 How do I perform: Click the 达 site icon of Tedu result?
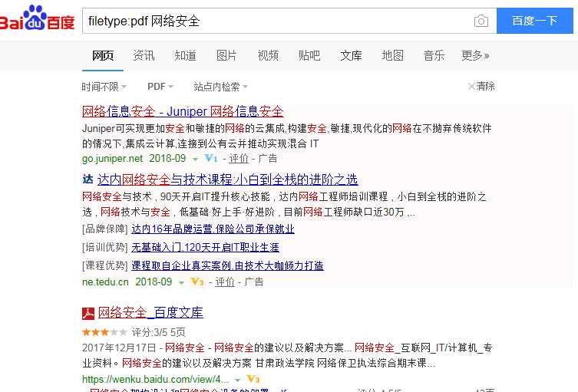[x=88, y=180]
